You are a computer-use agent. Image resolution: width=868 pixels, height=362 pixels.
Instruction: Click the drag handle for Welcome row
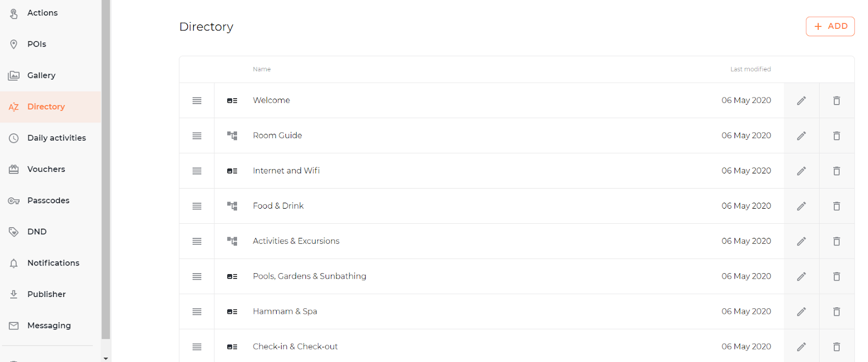[197, 101]
